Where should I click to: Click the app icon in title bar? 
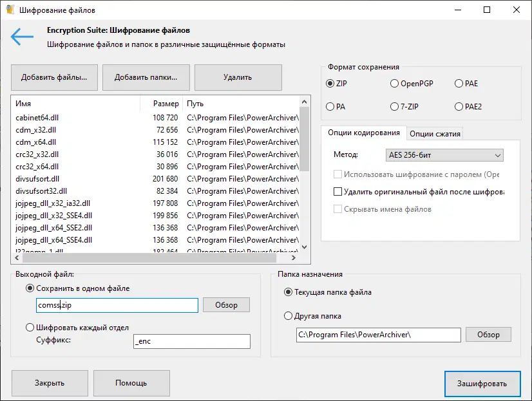(10, 10)
